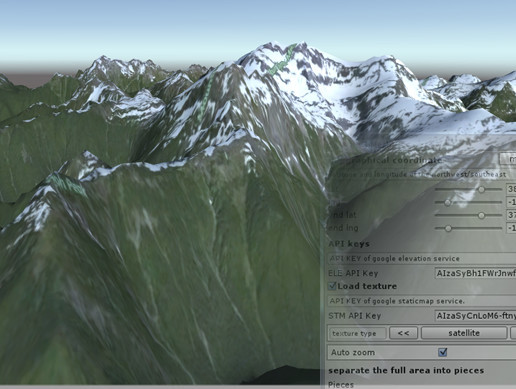516x389 pixels.
Task: Click the << texture type button
Action: pos(403,333)
